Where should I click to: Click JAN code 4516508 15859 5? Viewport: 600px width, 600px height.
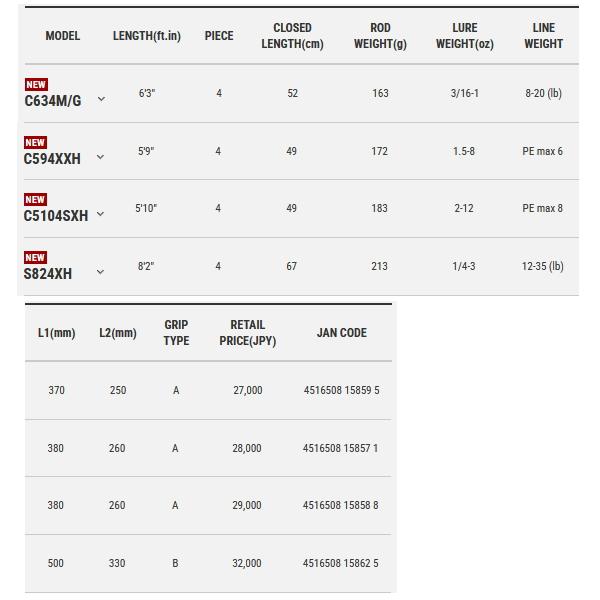pos(341,390)
